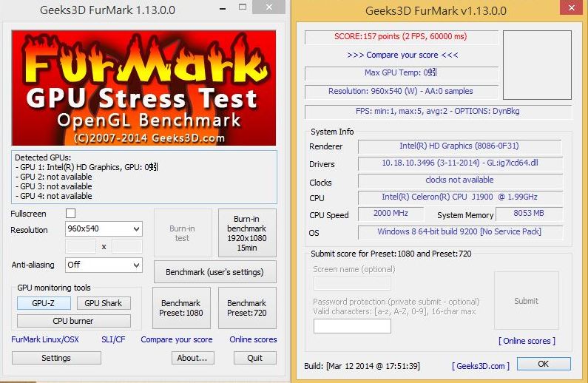Click the Screen name (optional) field
588x383 pixels.
click(x=352, y=283)
